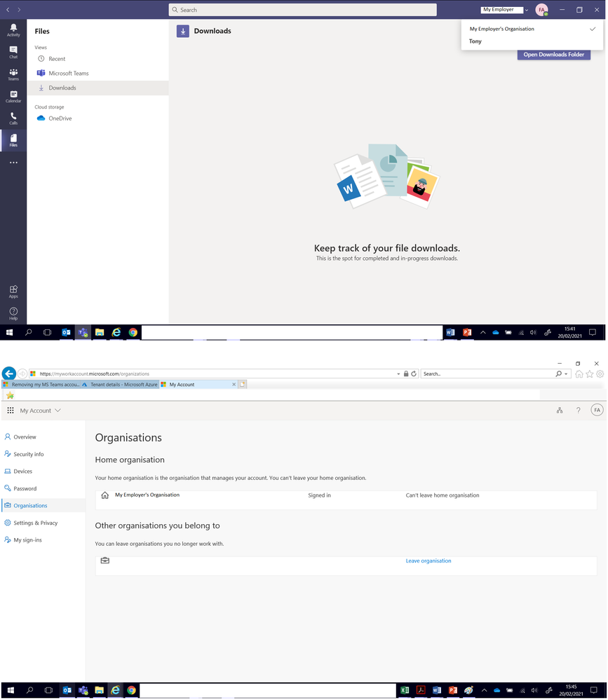Select the Tony account in the switcher menu
The image size is (608, 700).
[x=475, y=41]
